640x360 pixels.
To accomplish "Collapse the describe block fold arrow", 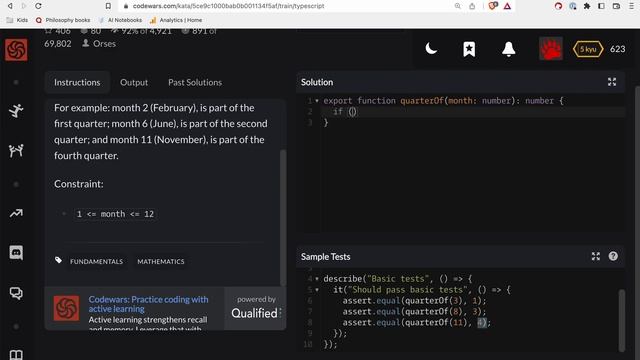I will coord(317,279).
